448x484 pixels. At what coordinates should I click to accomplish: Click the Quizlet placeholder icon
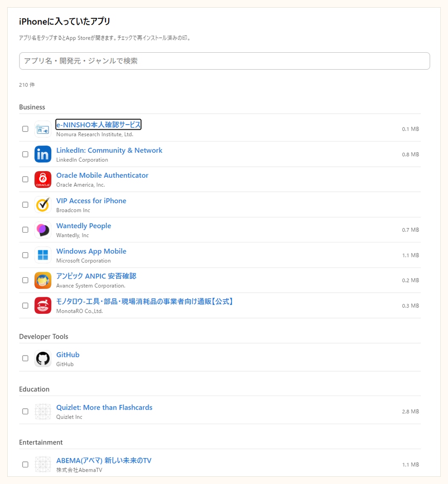coord(43,411)
